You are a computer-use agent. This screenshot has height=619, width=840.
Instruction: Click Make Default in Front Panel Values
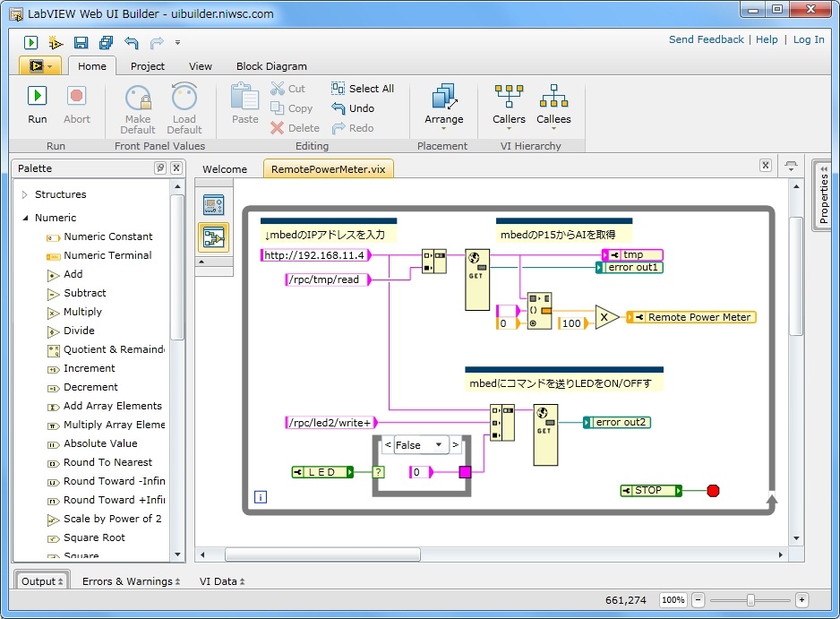(x=138, y=108)
